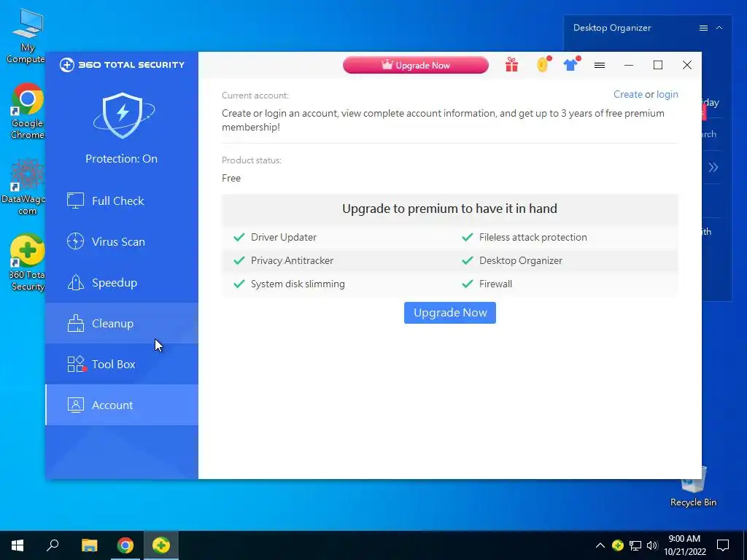747x560 pixels.
Task: Click the Virus Scan radar icon
Action: [x=75, y=241]
